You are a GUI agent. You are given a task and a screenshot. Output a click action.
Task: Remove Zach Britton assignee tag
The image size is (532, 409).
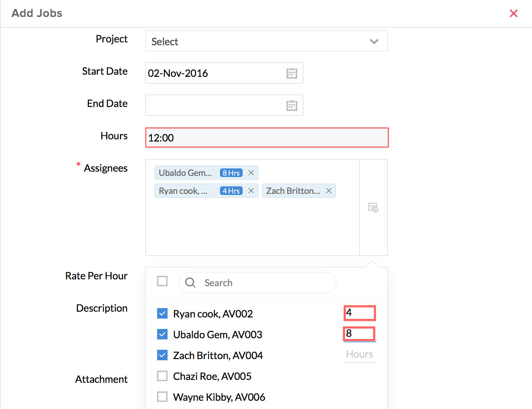pos(329,191)
